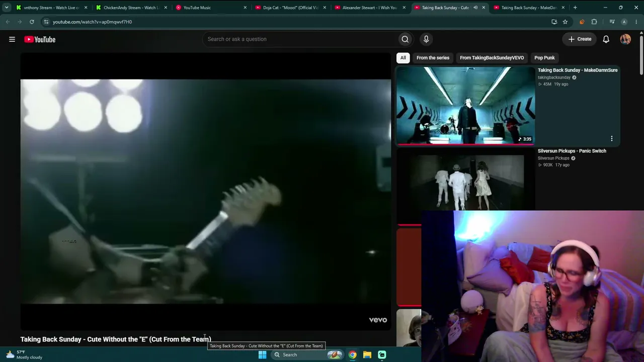View site information icon in address bar
The height and width of the screenshot is (362, 644).
[x=46, y=22]
